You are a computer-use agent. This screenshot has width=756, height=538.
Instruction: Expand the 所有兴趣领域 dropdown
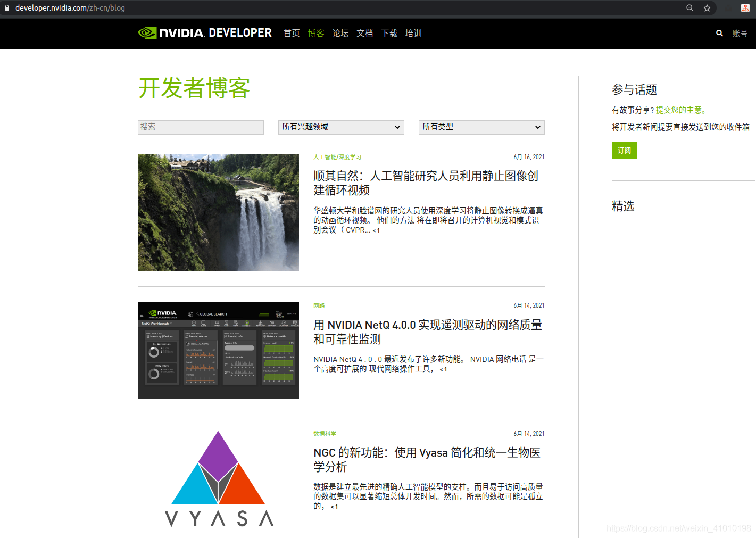(341, 127)
